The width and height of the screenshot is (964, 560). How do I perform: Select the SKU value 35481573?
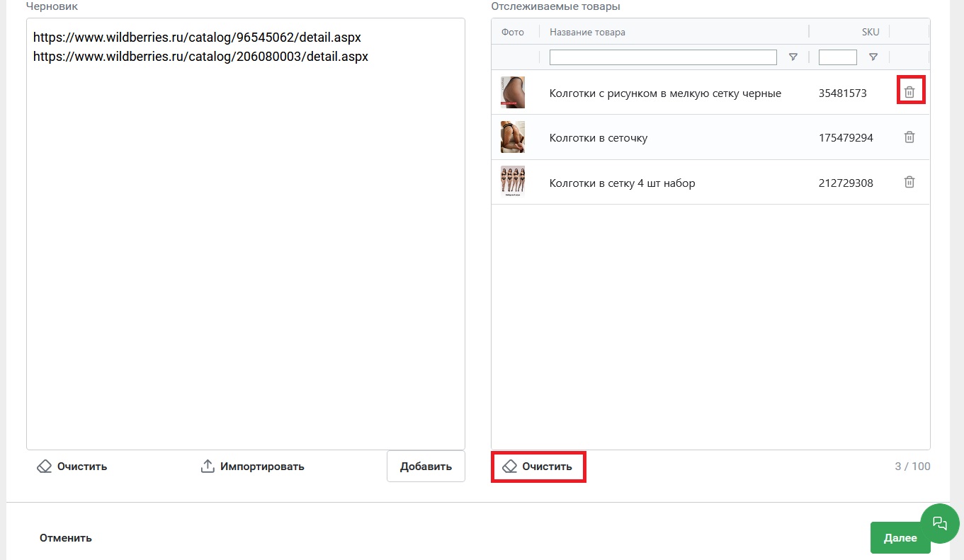pyautogui.click(x=843, y=93)
